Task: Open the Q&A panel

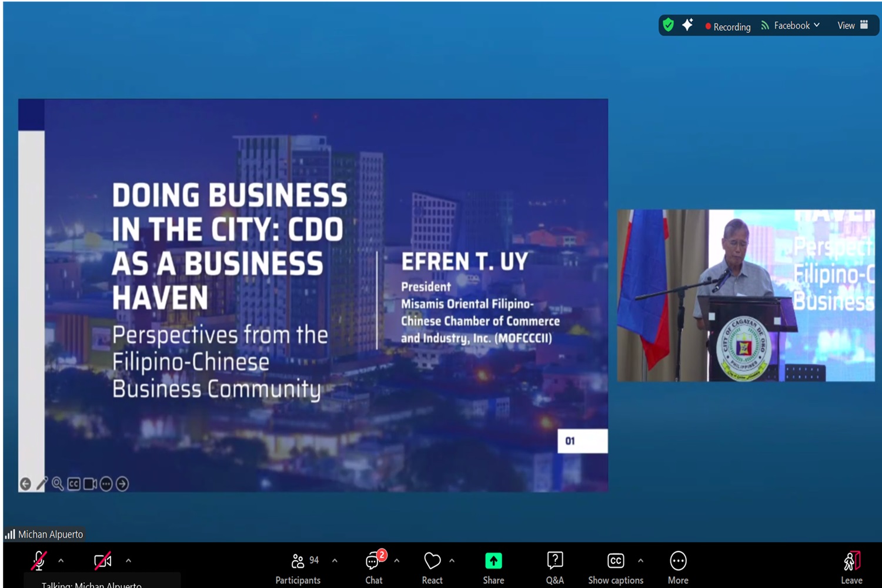Action: [x=554, y=568]
